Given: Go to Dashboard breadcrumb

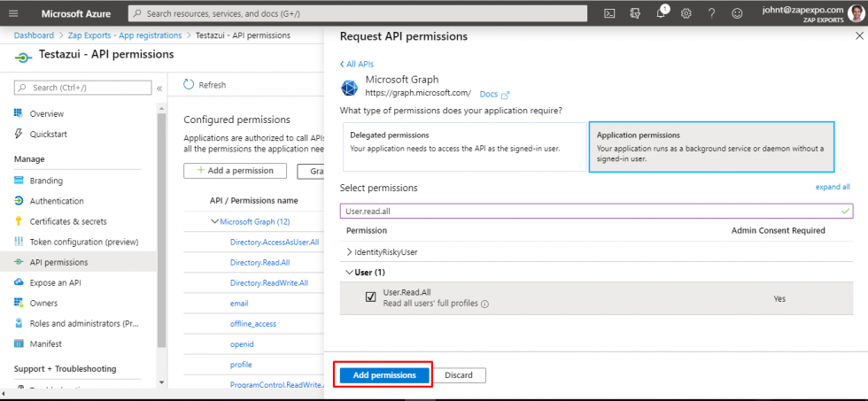Looking at the screenshot, I should [x=34, y=35].
